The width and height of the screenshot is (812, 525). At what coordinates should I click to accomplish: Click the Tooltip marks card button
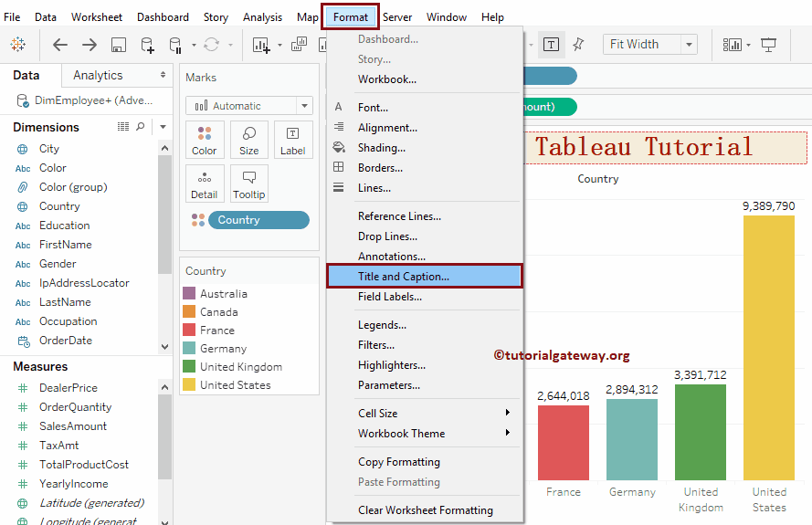pos(249,184)
